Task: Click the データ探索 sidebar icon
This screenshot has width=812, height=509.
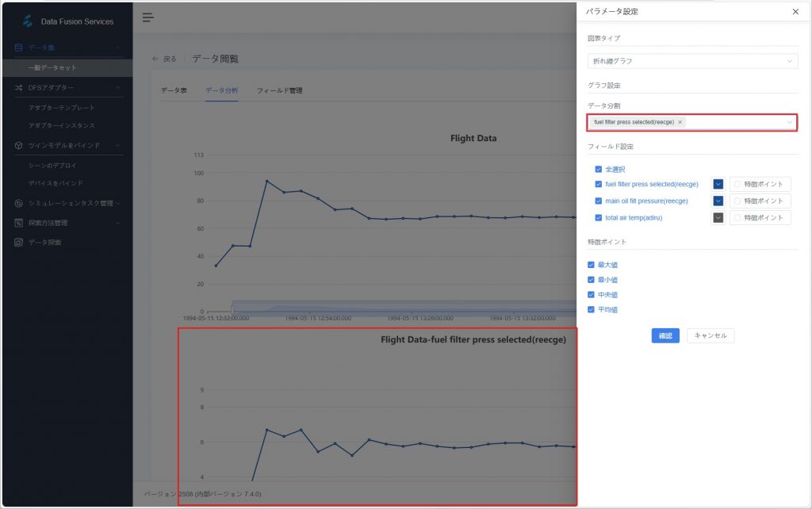Action: pos(18,242)
